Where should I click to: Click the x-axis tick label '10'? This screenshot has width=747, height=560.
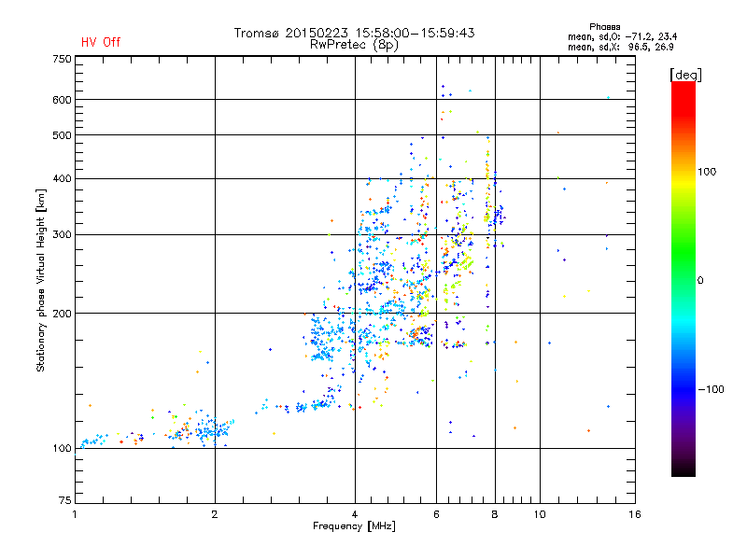[540, 514]
